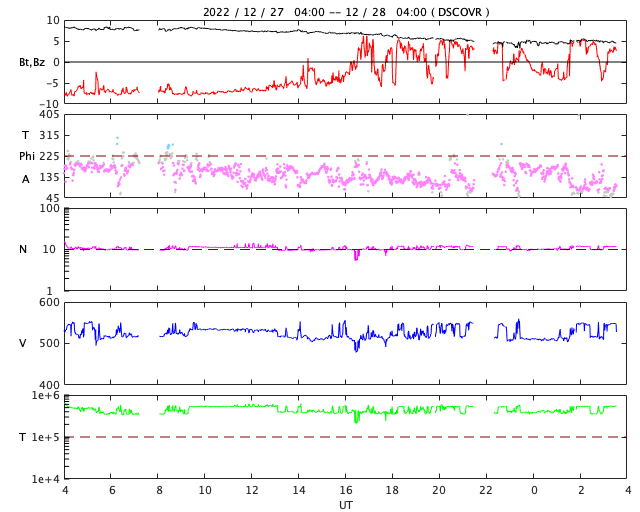Click the '135' tick label
The width and height of the screenshot is (640, 512).
[49, 178]
